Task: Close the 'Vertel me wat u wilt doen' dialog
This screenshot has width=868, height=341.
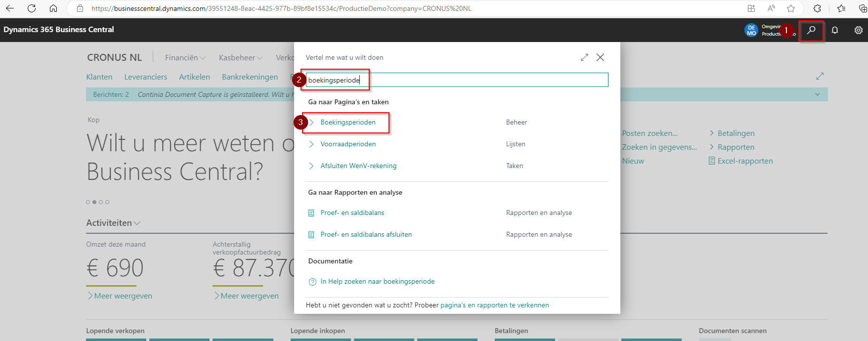Action: [600, 57]
